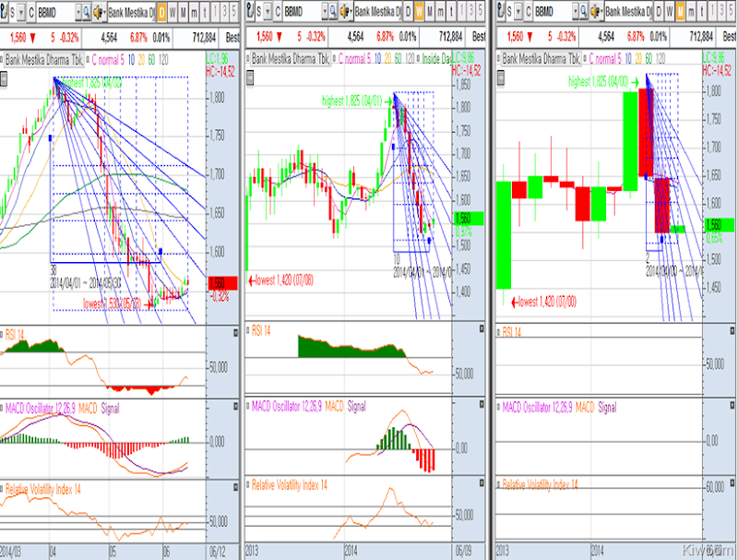Close MACD Oscillator pane in weekly chart
This screenshot has width=738, height=560.
(x=482, y=404)
